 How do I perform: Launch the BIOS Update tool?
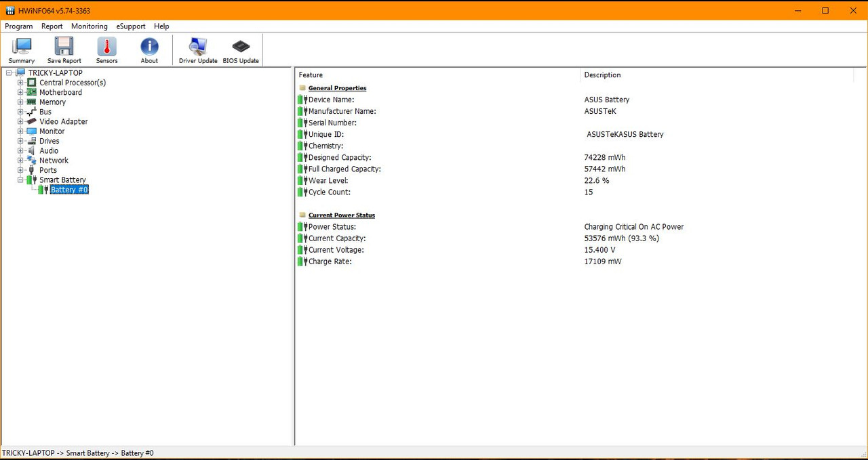pyautogui.click(x=241, y=51)
